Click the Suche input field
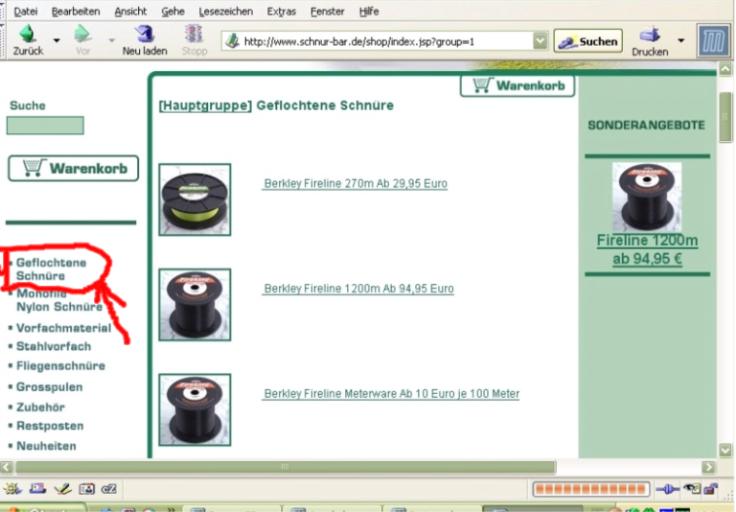The width and height of the screenshot is (736, 512). tap(45, 126)
